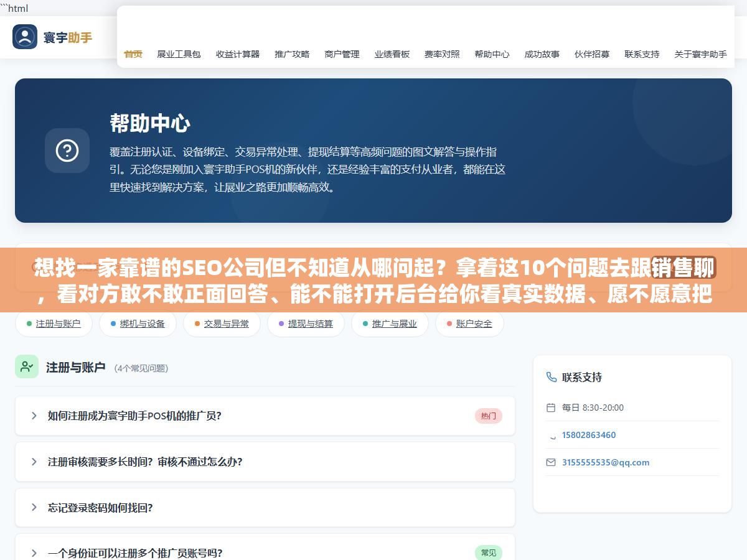The image size is (747, 560).
Task: Open the 展业工具包 nav item
Action: (x=179, y=54)
